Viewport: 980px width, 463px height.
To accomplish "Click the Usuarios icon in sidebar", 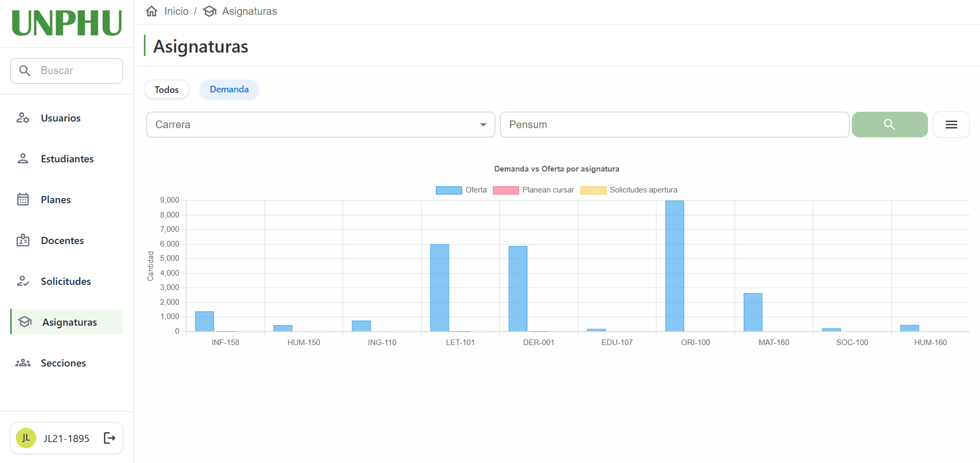I will tap(23, 118).
